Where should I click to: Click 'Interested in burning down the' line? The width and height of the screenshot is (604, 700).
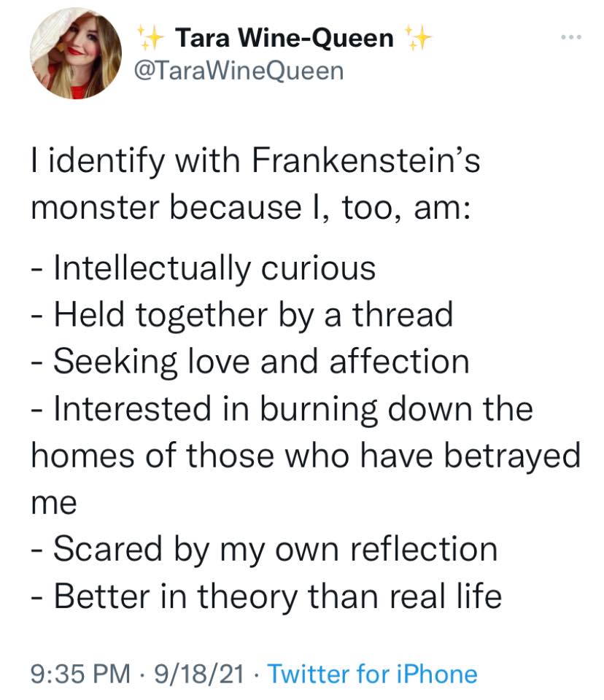282,408
